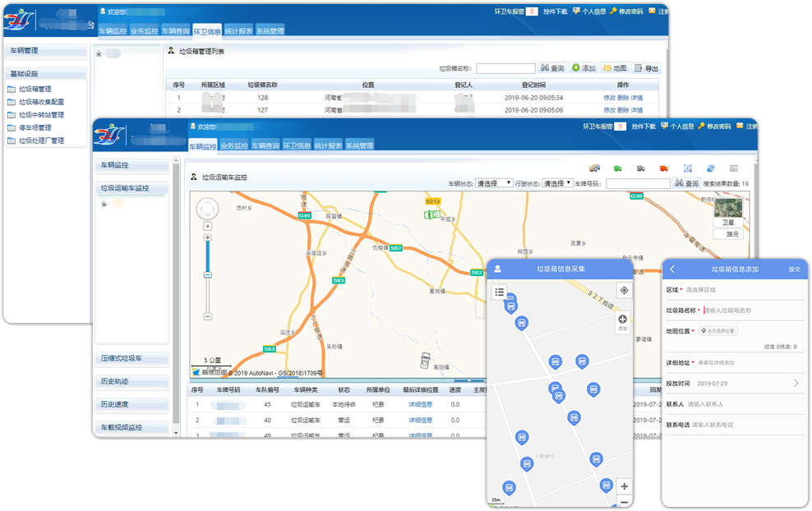The image size is (812, 511).
Task: Tap the locate-me target icon on mobile map
Action: [623, 290]
